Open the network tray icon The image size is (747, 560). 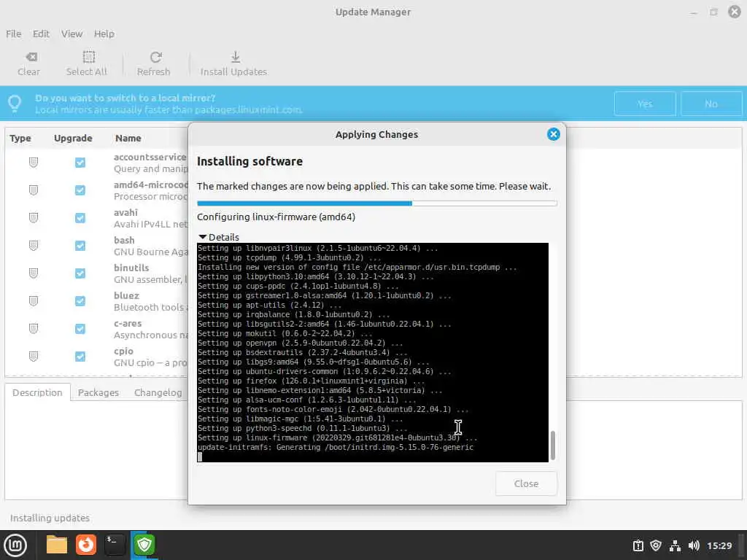pyautogui.click(x=675, y=545)
